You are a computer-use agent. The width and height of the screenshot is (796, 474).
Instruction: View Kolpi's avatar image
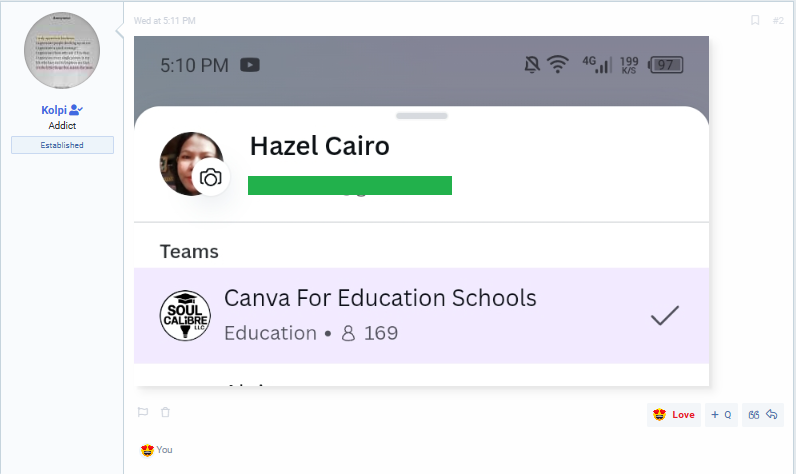(x=62, y=51)
